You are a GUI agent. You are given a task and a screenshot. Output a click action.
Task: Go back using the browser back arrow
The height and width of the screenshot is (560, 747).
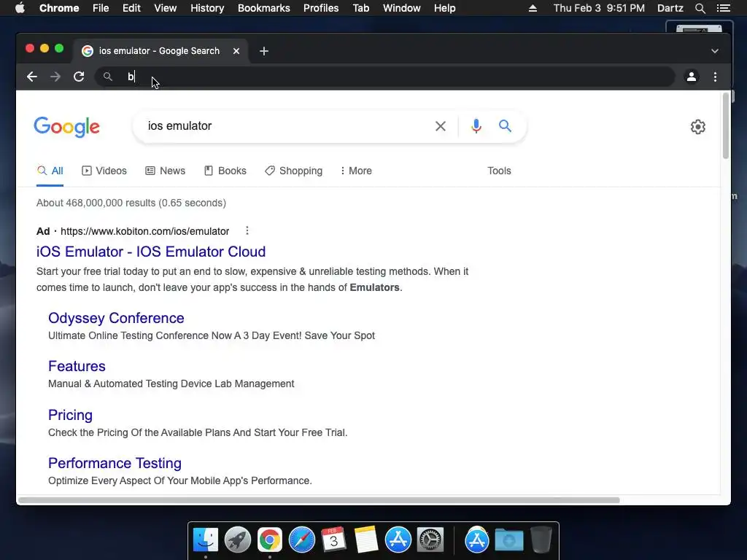32,77
